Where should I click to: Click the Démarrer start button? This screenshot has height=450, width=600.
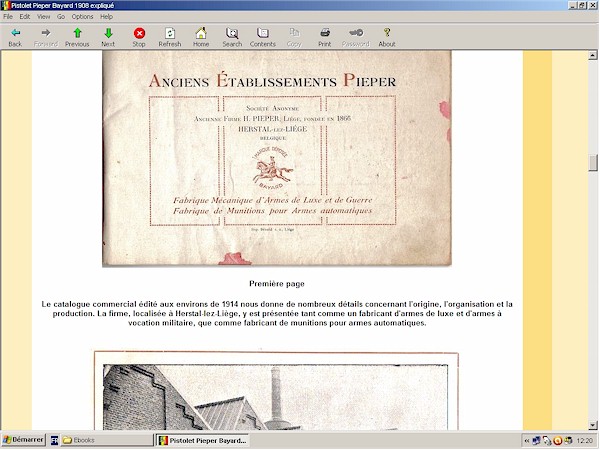(x=23, y=440)
